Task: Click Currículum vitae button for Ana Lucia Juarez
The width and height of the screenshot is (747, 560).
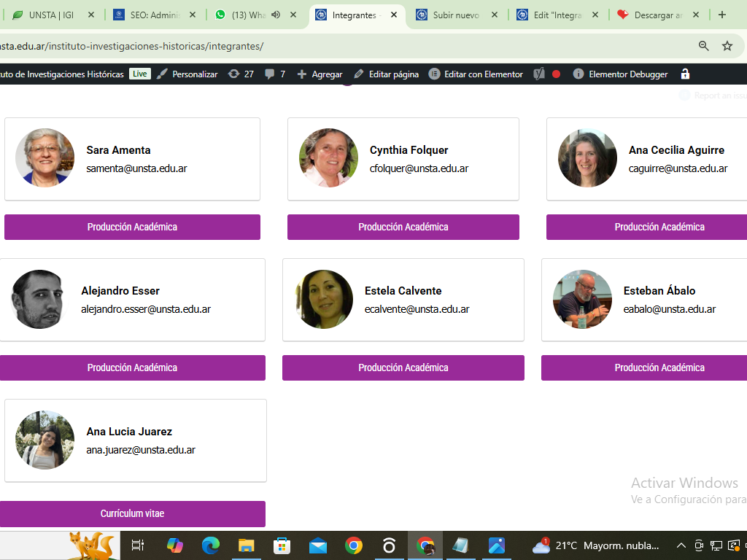Action: coord(132,514)
